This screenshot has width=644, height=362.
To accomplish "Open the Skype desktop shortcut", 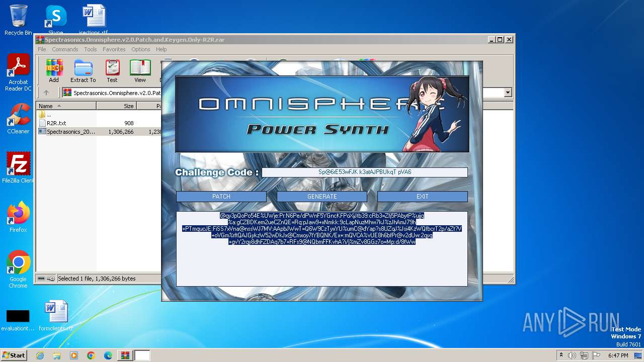I will [55, 20].
